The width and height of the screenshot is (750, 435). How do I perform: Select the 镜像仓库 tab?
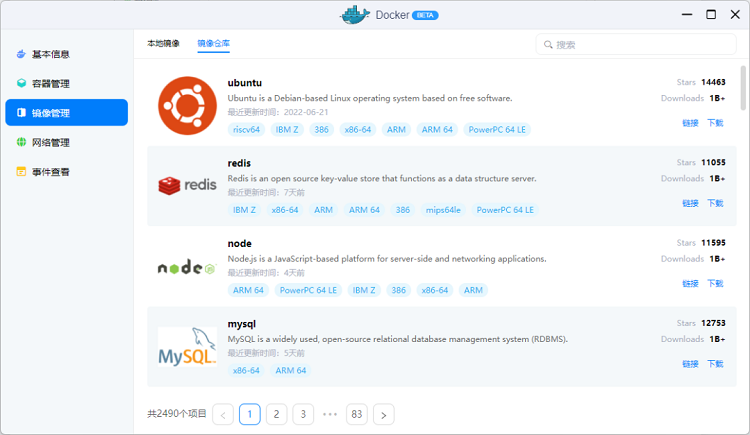(x=213, y=44)
